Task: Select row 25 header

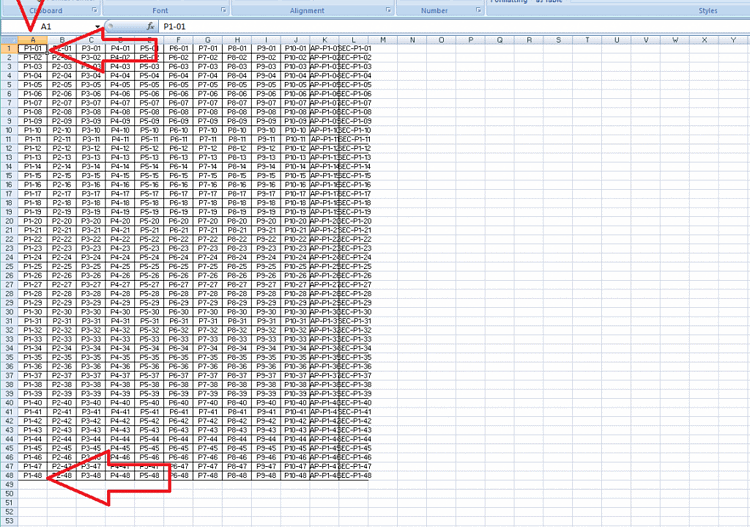Action: [9, 266]
